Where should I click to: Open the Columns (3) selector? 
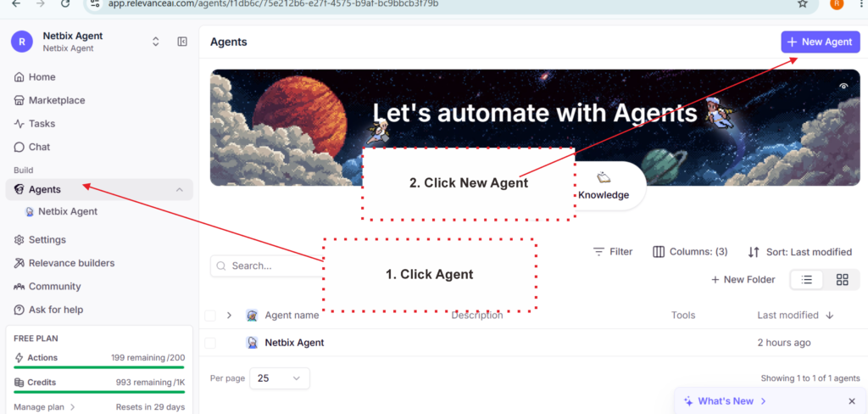coord(690,252)
